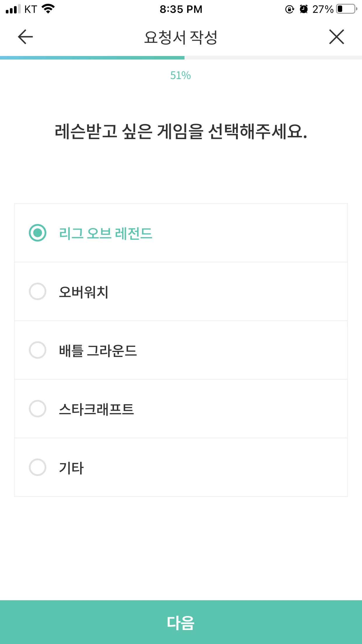Tap the 8:35 PM clock display
Screen dimensions: 362x644
coord(181,9)
